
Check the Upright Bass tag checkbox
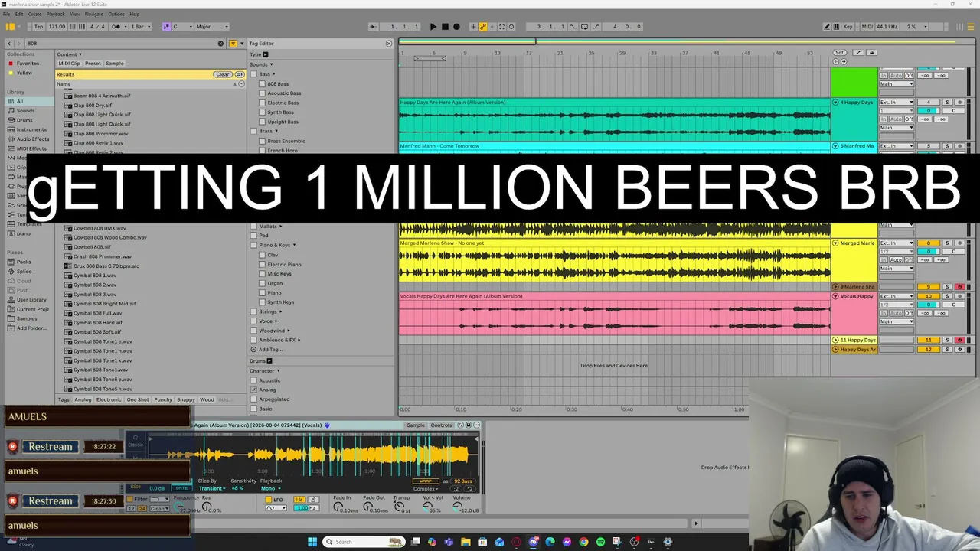262,122
